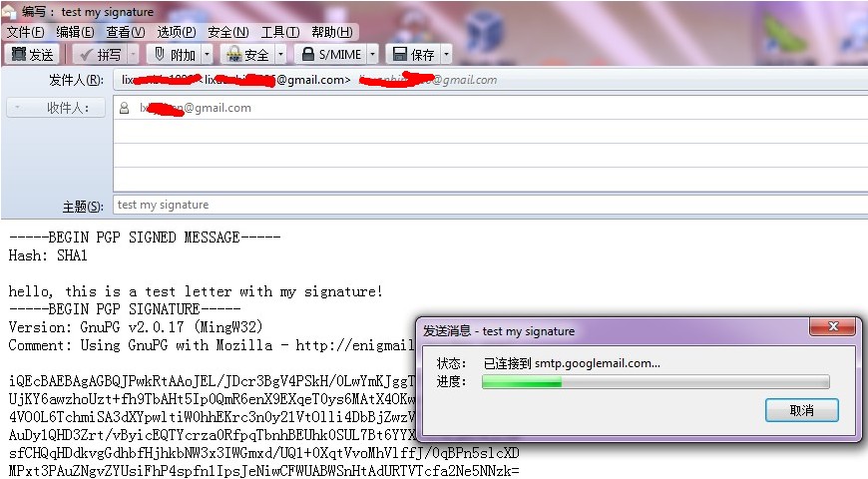Save the draft with the 保存 button
Viewport: 868px width, 479px height.
click(x=413, y=54)
